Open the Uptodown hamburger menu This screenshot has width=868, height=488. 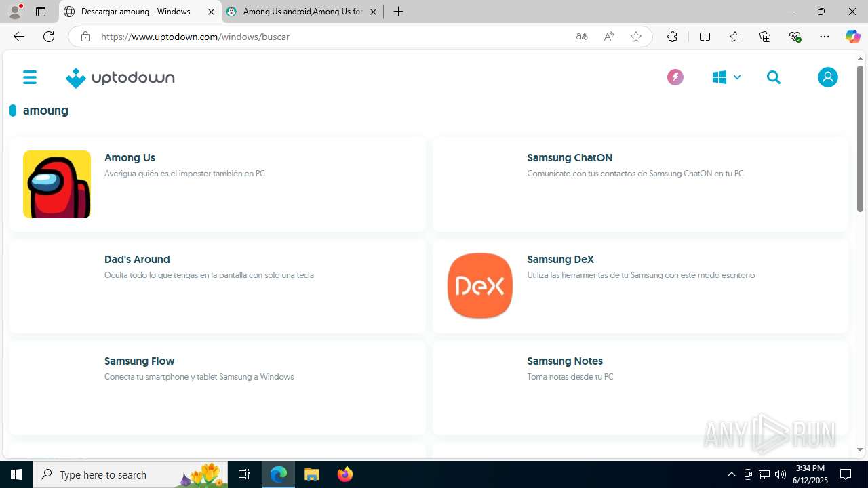tap(30, 77)
